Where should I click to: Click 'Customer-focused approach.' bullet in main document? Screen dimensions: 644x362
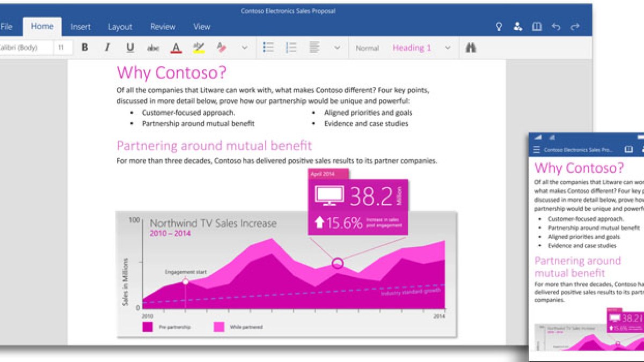pyautogui.click(x=188, y=113)
